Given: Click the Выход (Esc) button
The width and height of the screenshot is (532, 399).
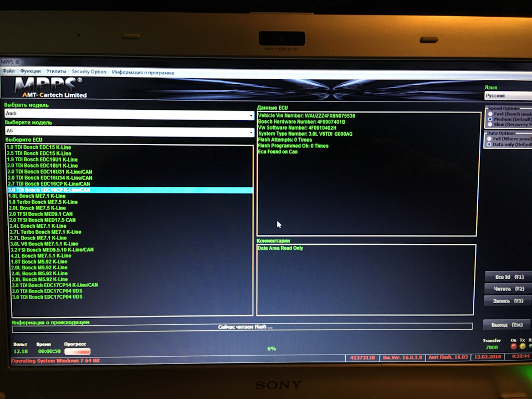Looking at the screenshot, I should click(x=507, y=325).
